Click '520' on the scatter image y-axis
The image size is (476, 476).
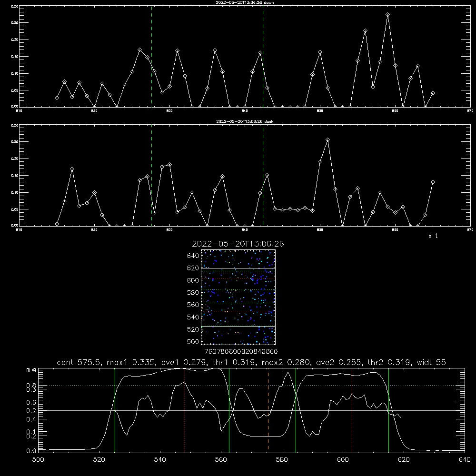point(193,329)
